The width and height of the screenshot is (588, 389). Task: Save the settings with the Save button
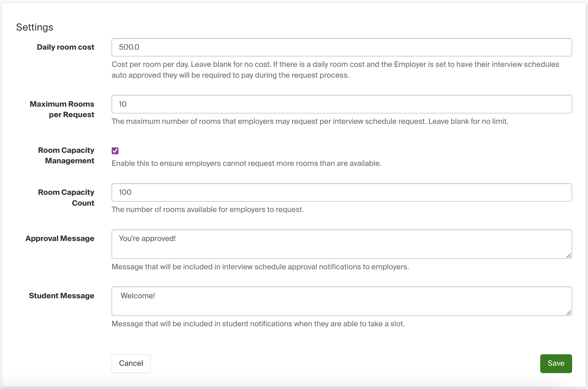[556, 364]
